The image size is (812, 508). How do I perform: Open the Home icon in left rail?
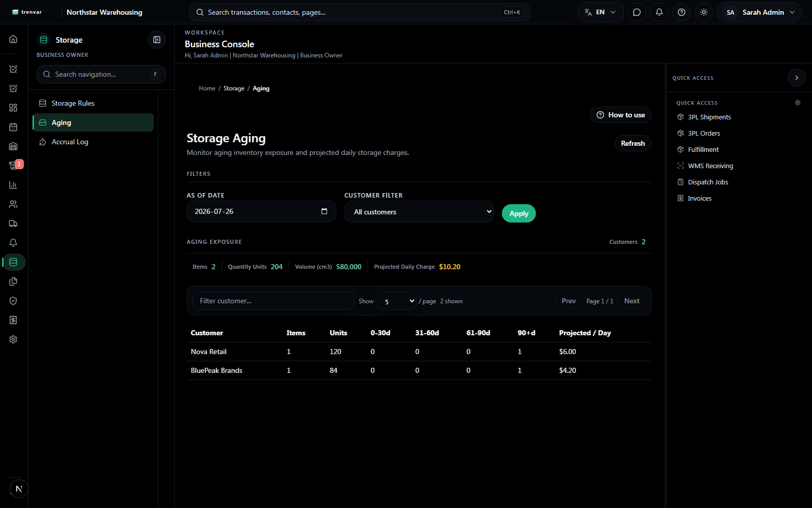pos(13,39)
